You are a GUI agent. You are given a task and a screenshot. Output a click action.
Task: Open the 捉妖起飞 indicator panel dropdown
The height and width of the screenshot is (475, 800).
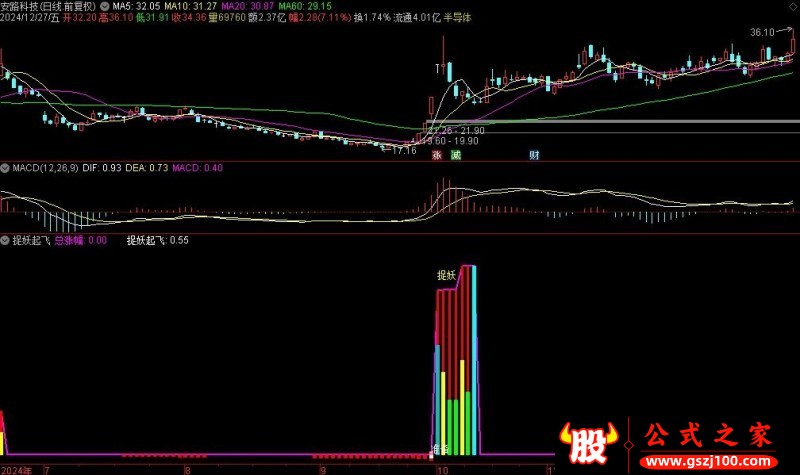[x=5, y=240]
